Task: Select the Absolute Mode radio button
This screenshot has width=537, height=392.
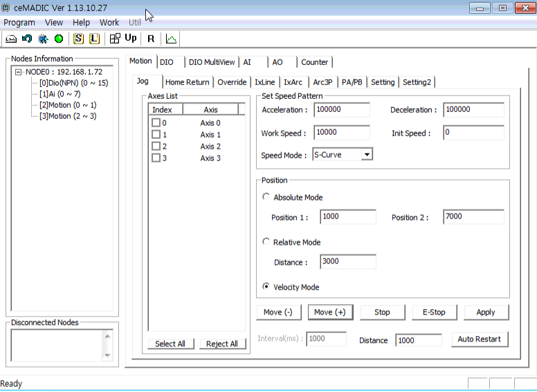Action: tap(266, 197)
